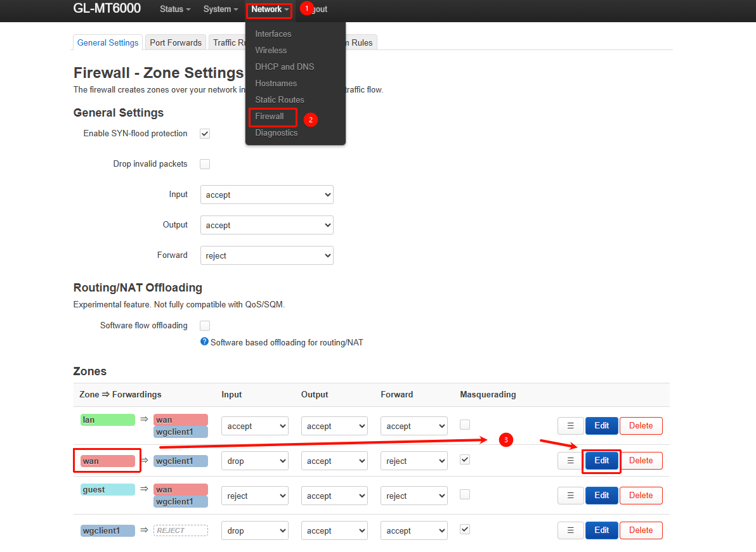Disable SYN-flood protection checkbox

point(205,134)
